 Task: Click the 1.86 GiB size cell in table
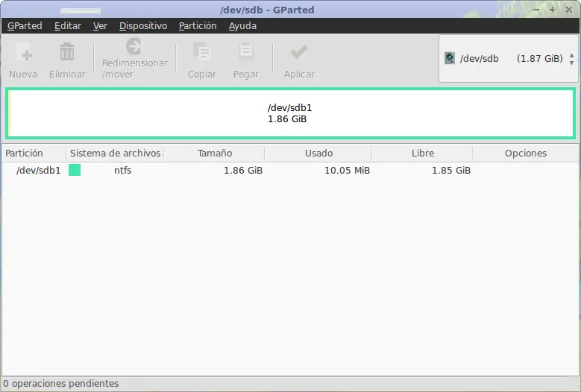[x=243, y=170]
